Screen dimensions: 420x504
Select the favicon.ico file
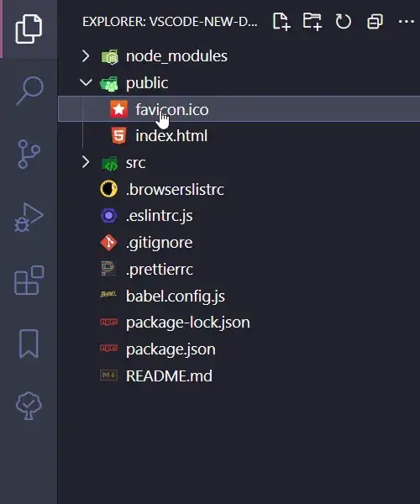[x=239, y=109]
